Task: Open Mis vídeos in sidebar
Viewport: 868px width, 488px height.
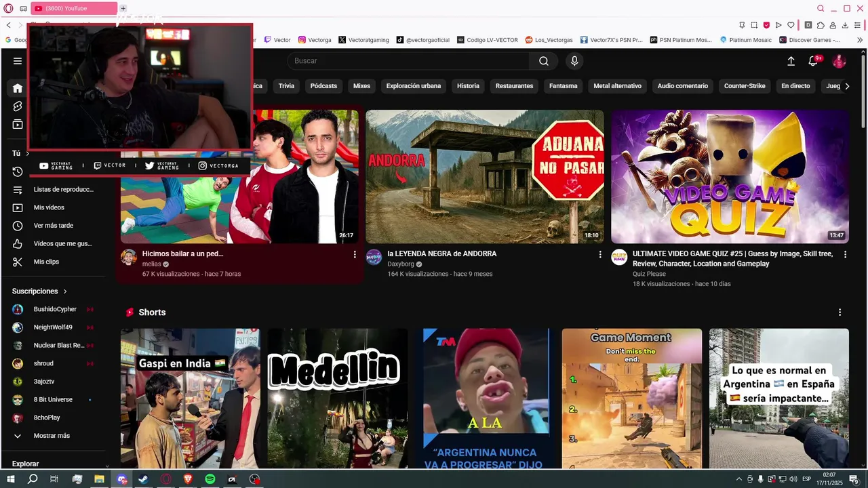Action: (x=54, y=207)
